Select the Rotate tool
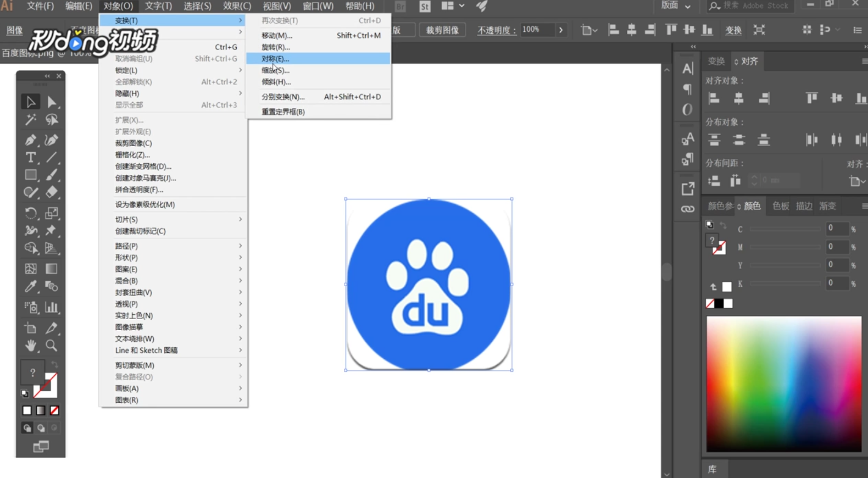The width and height of the screenshot is (868, 478). 31,213
